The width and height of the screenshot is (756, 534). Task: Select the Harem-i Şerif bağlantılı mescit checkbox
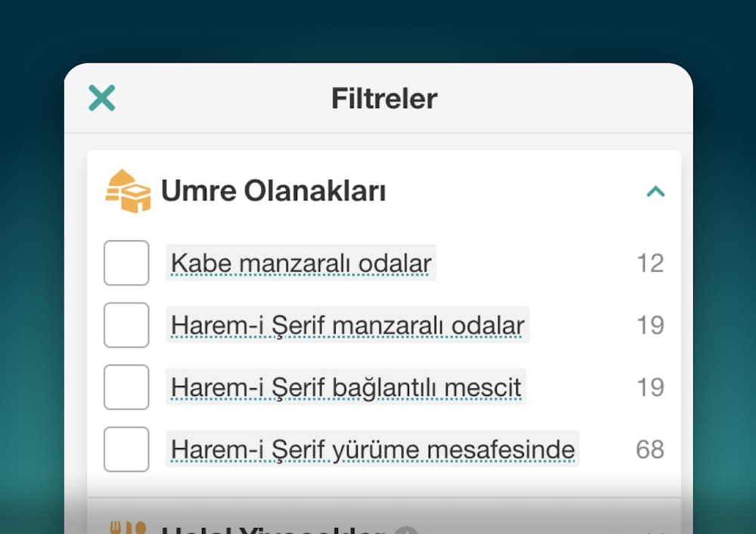pyautogui.click(x=126, y=387)
